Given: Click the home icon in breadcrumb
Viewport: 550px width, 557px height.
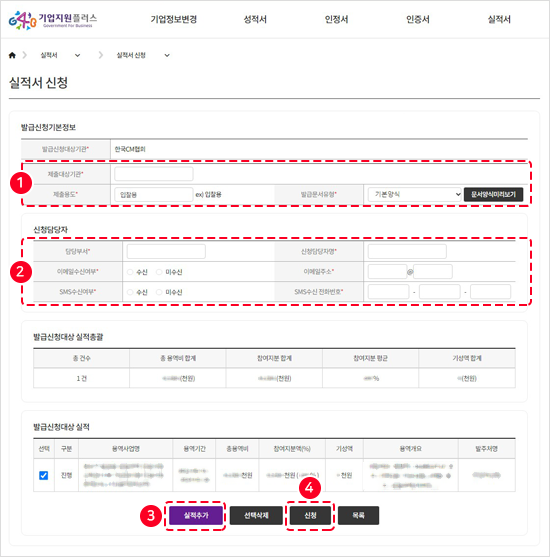Looking at the screenshot, I should (x=12, y=55).
